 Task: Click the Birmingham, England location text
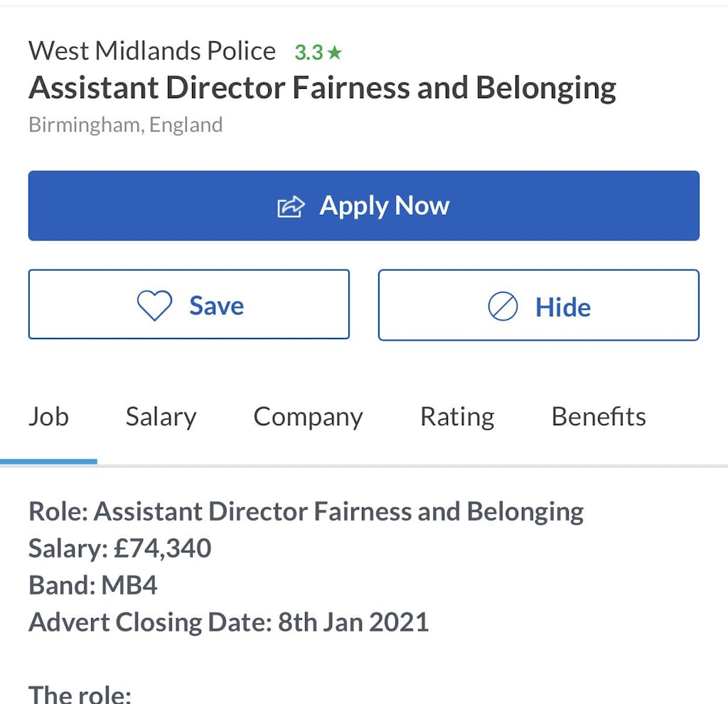(126, 125)
